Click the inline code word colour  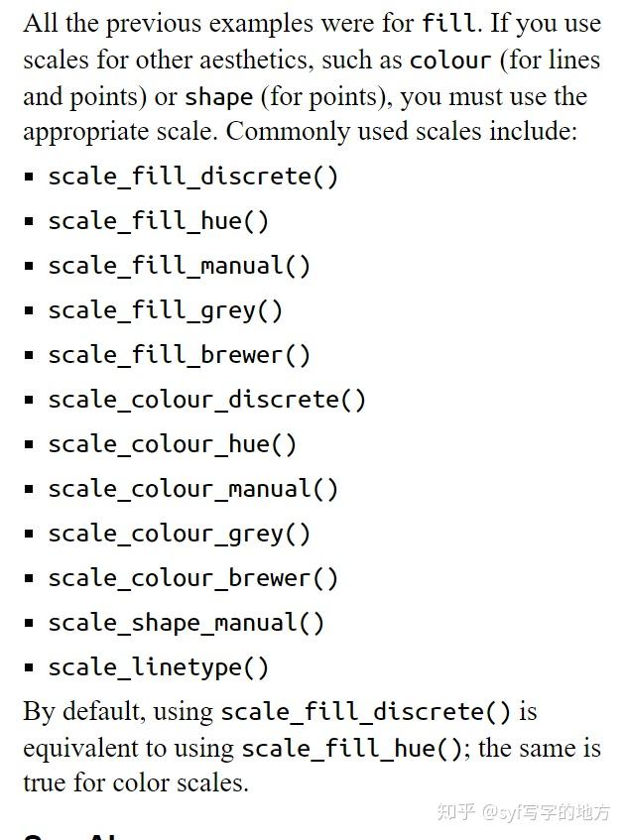[450, 60]
